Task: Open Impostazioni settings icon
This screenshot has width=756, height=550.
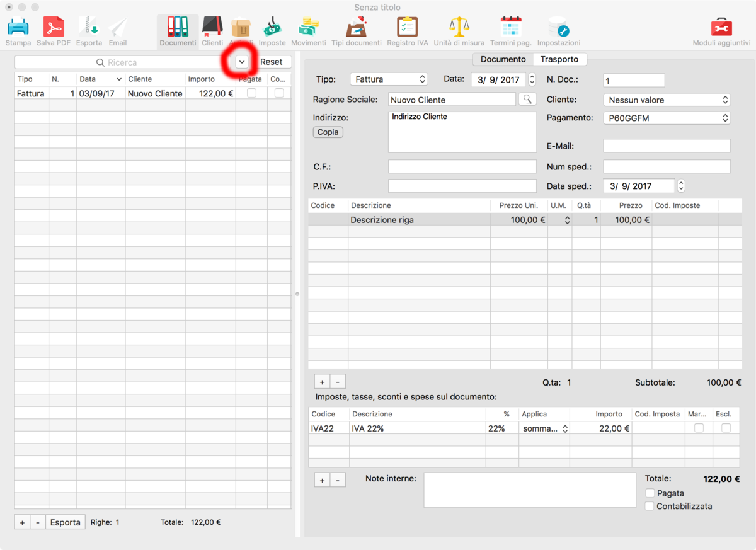Action: (x=559, y=28)
